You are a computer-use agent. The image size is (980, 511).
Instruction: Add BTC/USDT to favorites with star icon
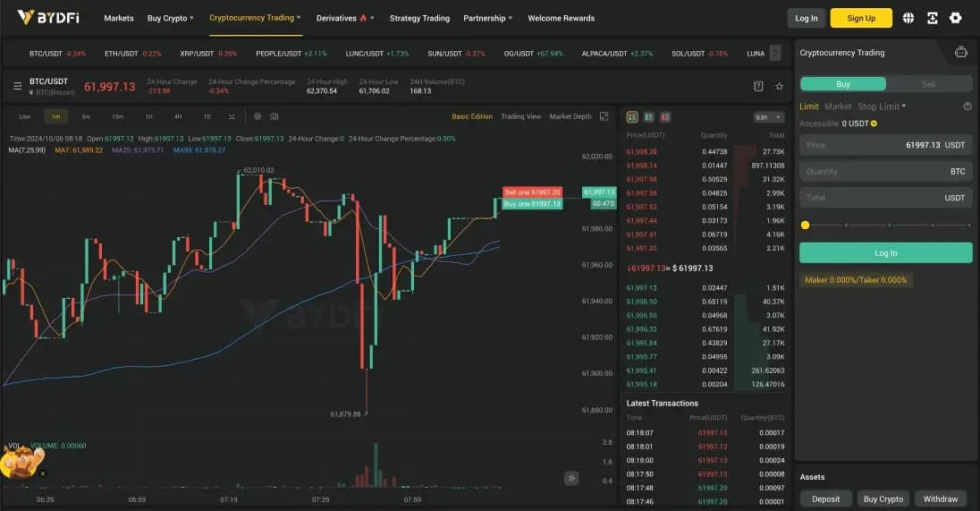click(780, 86)
